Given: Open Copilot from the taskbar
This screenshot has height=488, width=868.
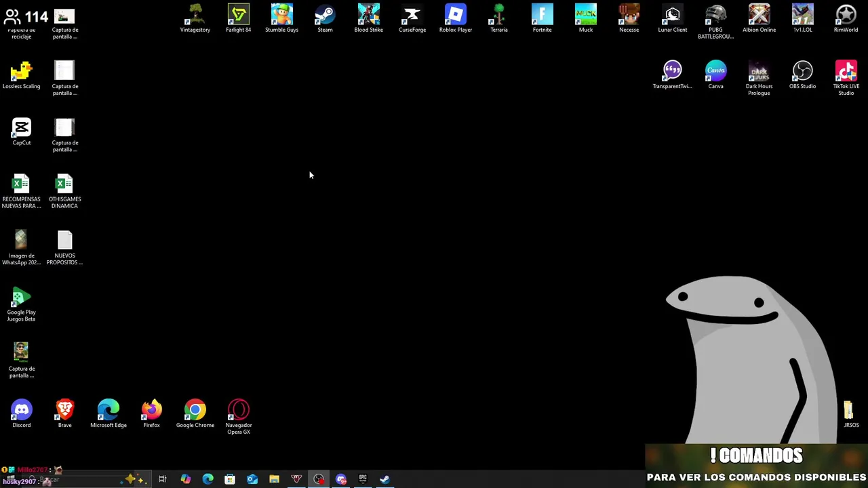Looking at the screenshot, I should 185,479.
